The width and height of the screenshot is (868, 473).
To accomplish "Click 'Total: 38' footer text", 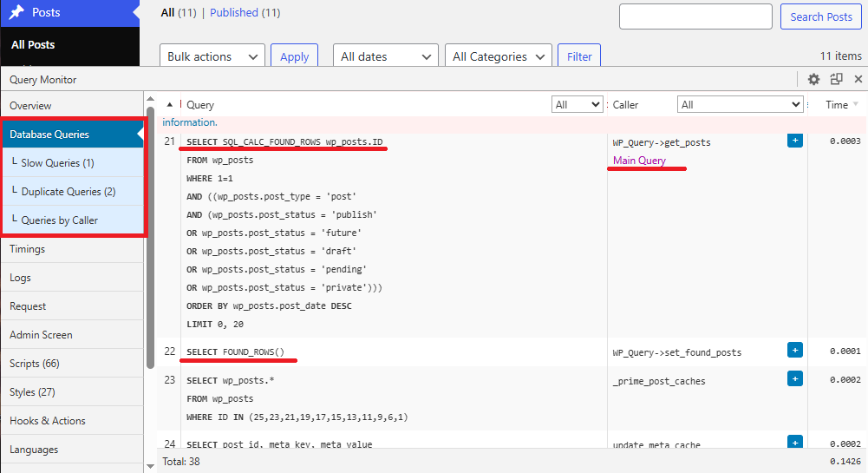I will (x=181, y=462).
